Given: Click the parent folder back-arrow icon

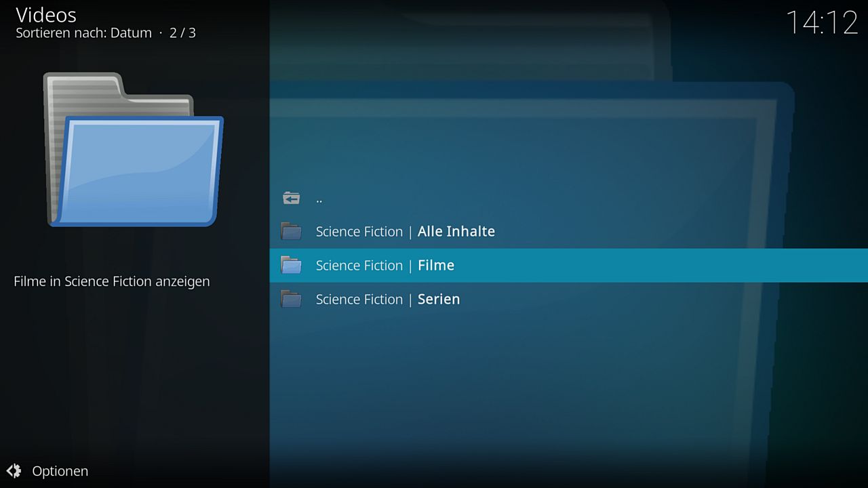Looking at the screenshot, I should tap(292, 198).
